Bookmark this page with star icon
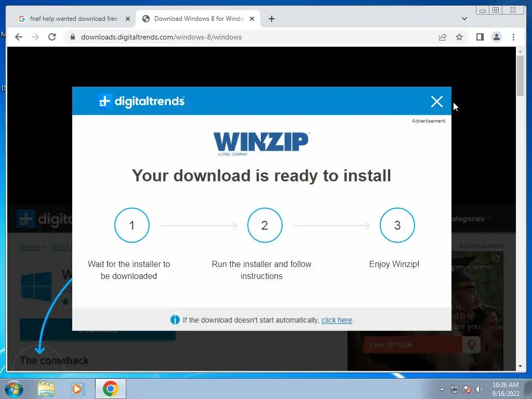 click(x=459, y=37)
